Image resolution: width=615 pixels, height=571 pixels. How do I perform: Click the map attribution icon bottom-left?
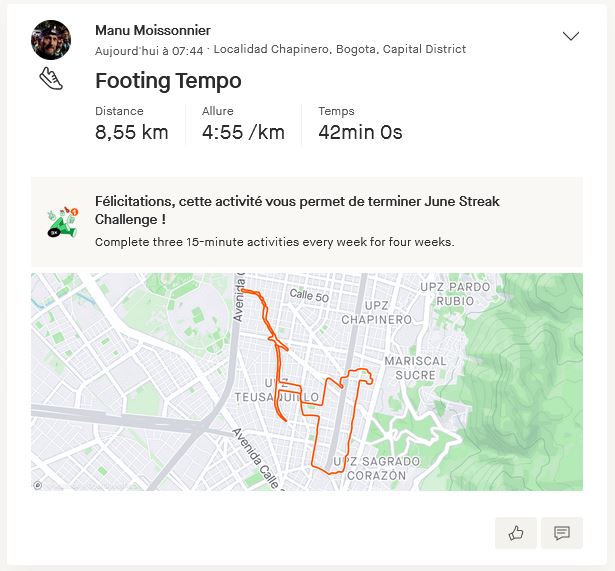tap(38, 485)
